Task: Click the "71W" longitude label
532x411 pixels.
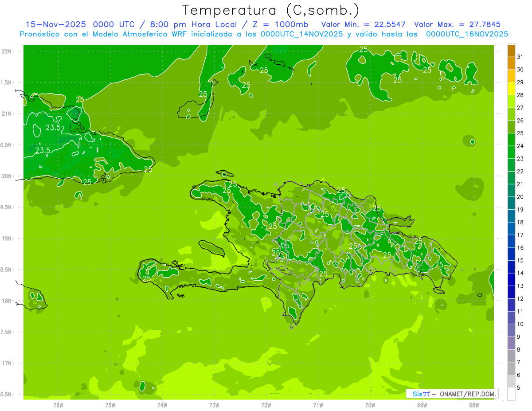Action: click(318, 405)
